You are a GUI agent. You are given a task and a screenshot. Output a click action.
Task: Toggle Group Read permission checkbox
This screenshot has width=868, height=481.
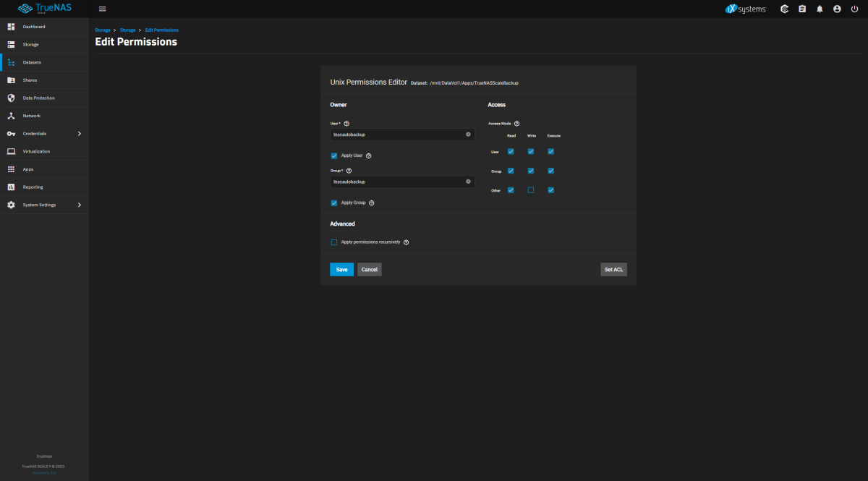pos(511,171)
